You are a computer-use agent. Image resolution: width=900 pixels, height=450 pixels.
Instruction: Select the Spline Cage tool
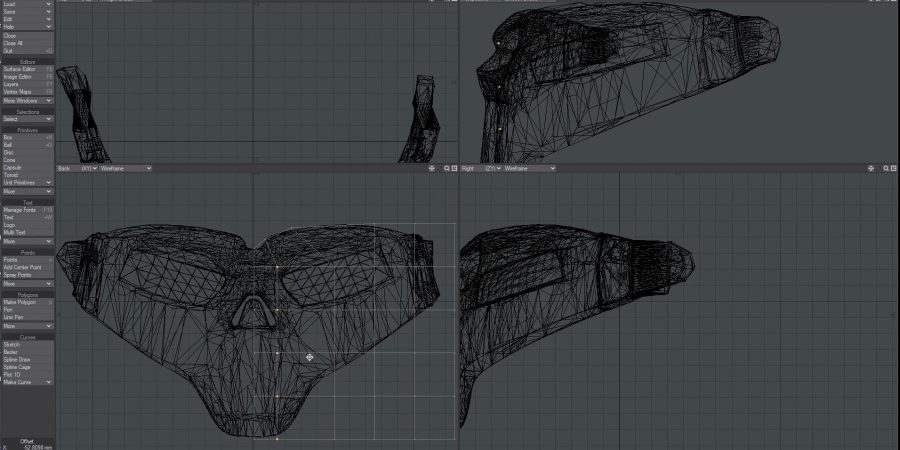27,367
